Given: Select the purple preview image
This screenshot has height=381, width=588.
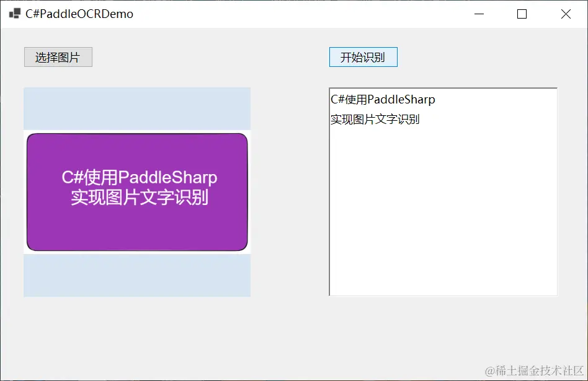Looking at the screenshot, I should 137,192.
